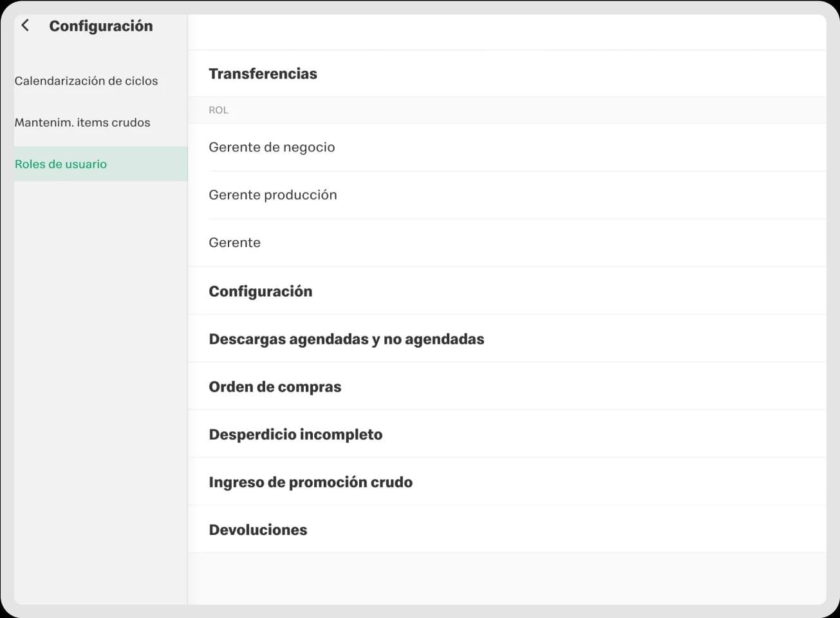Click the ROL column header
The image size is (840, 618).
[218, 109]
